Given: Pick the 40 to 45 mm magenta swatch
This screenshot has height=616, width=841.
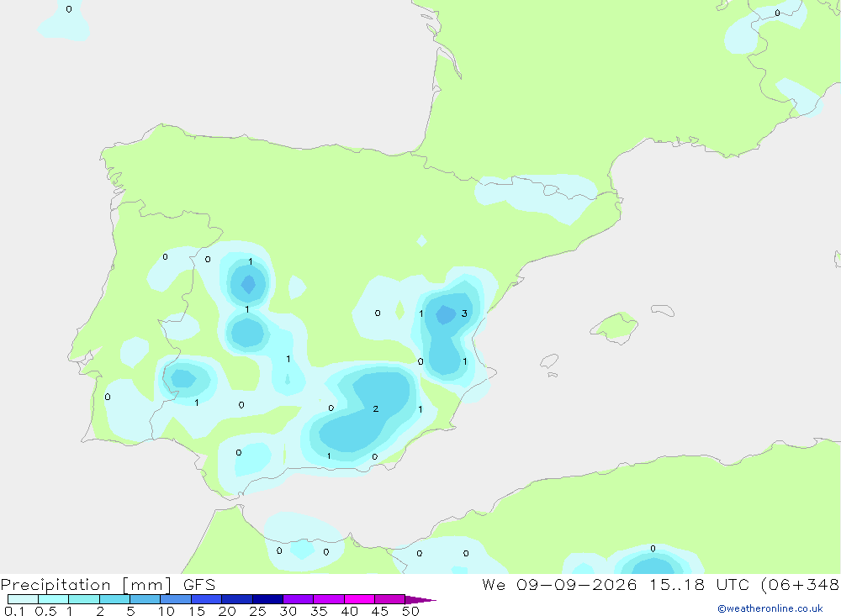Looking at the screenshot, I should [359, 599].
